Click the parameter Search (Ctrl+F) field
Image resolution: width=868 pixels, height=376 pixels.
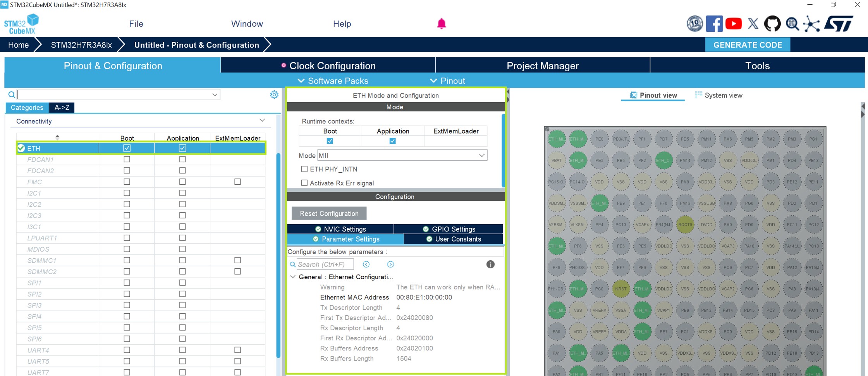click(325, 264)
